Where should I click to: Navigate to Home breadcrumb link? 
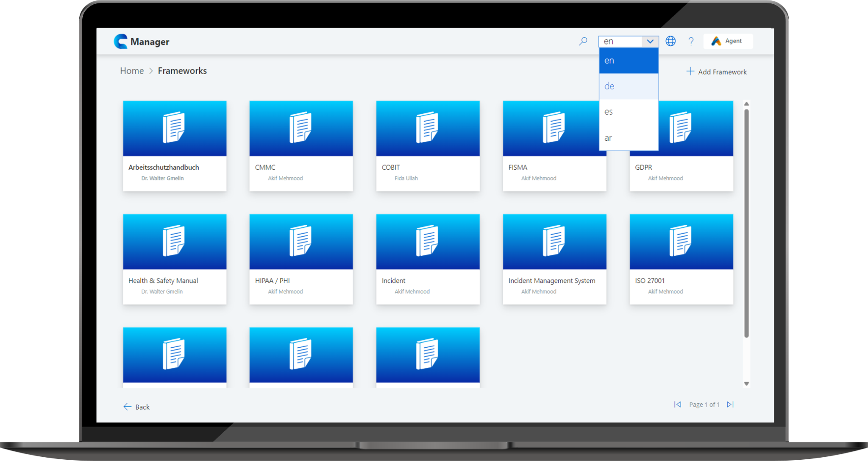pos(132,71)
